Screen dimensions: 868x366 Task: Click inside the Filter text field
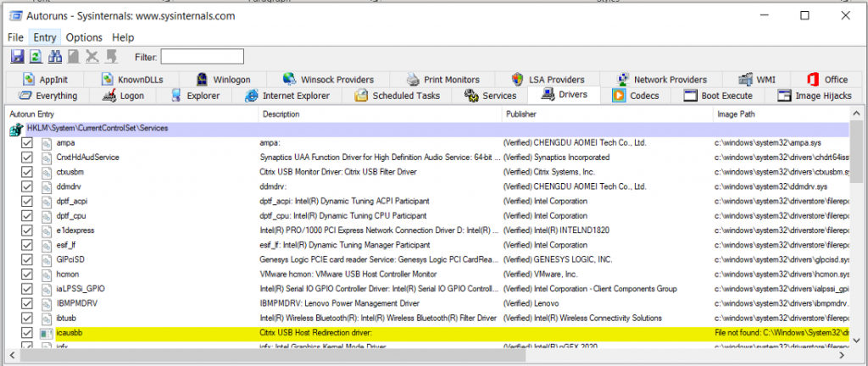click(x=202, y=57)
